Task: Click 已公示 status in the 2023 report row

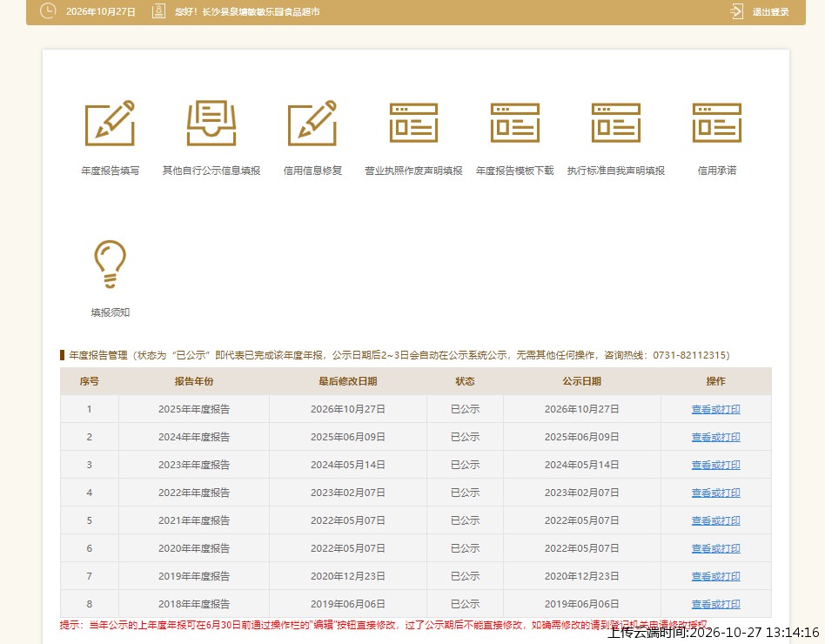Action: pos(465,465)
